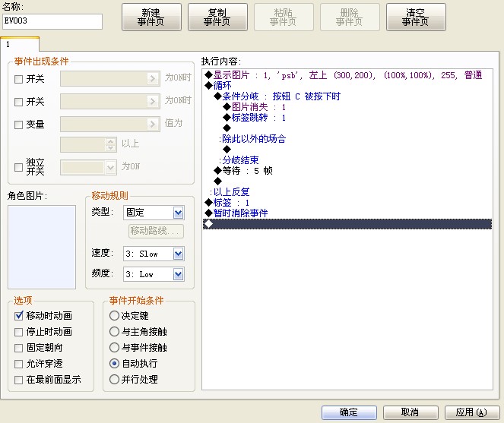Select the 标签 : 1 command line
This screenshot has height=423, width=504.
tap(347, 203)
